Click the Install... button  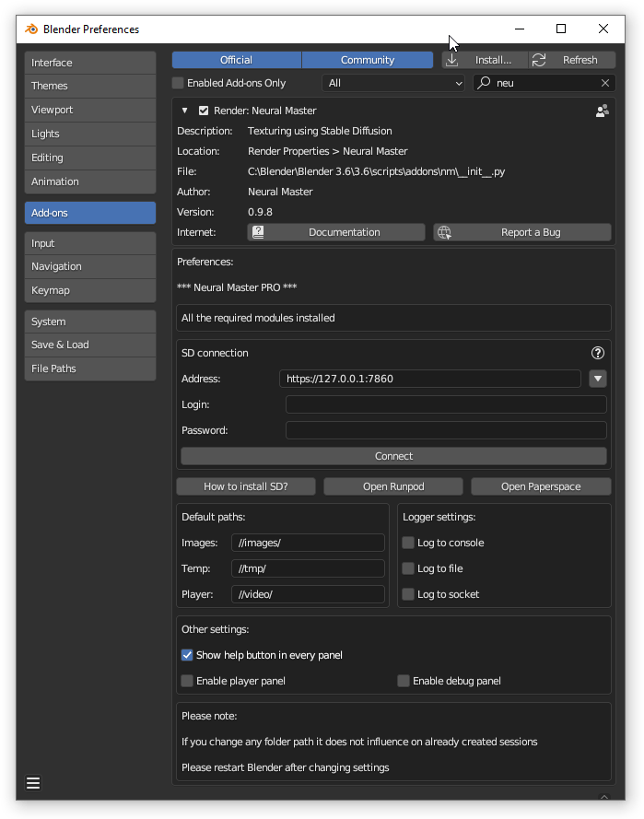tap(485, 60)
